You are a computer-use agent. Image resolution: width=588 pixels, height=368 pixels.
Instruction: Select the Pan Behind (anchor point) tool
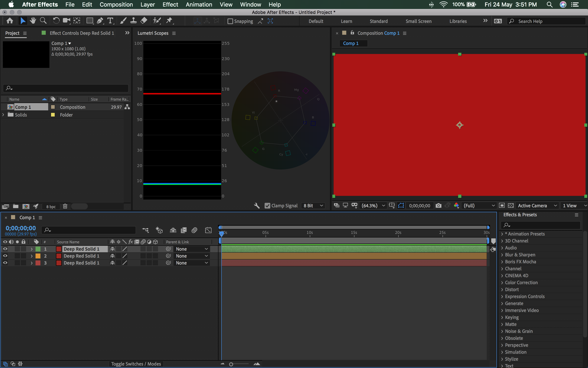(x=77, y=21)
